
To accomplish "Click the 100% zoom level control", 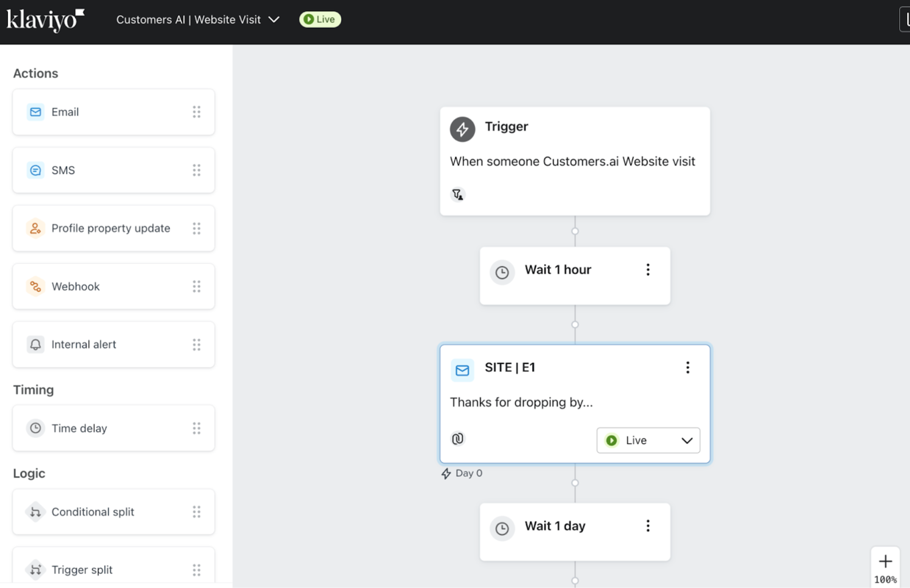I will (x=885, y=579).
